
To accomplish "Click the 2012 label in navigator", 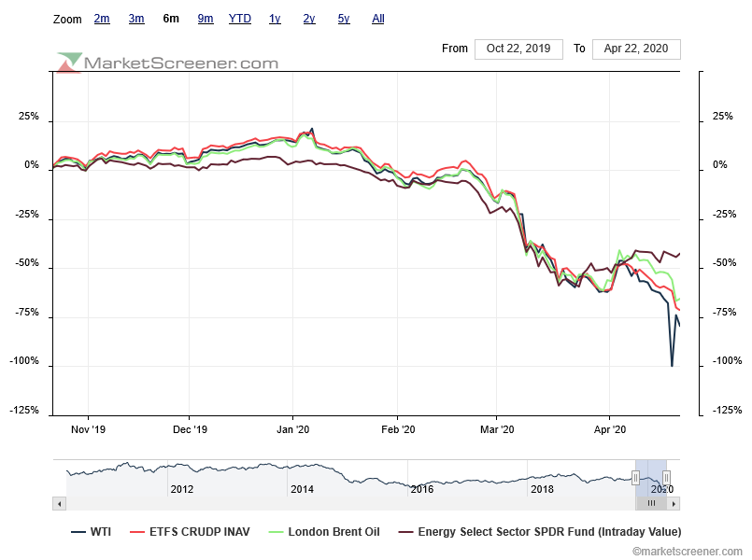I will pyautogui.click(x=182, y=489).
